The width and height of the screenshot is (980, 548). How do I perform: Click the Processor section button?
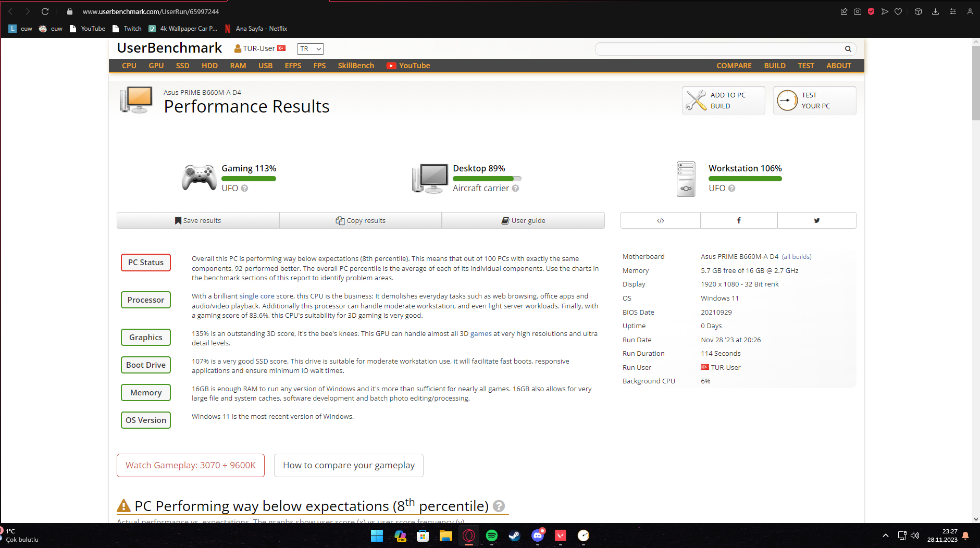pos(146,300)
